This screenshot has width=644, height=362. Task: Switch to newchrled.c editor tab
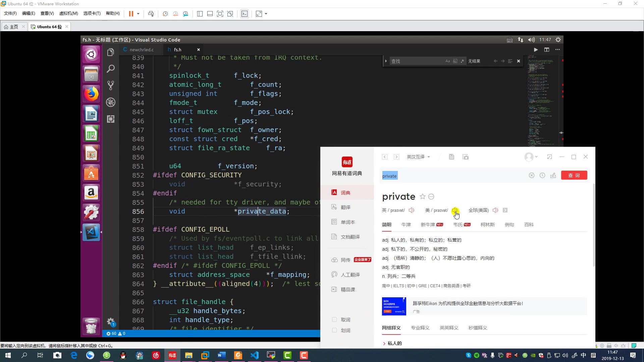141,50
